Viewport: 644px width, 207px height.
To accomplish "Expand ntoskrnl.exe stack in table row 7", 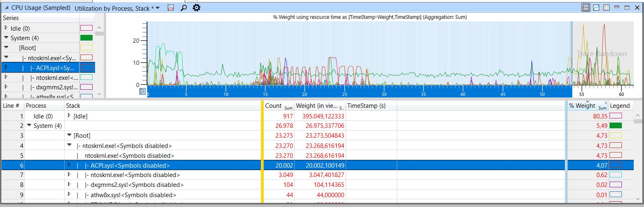I will coord(69,175).
